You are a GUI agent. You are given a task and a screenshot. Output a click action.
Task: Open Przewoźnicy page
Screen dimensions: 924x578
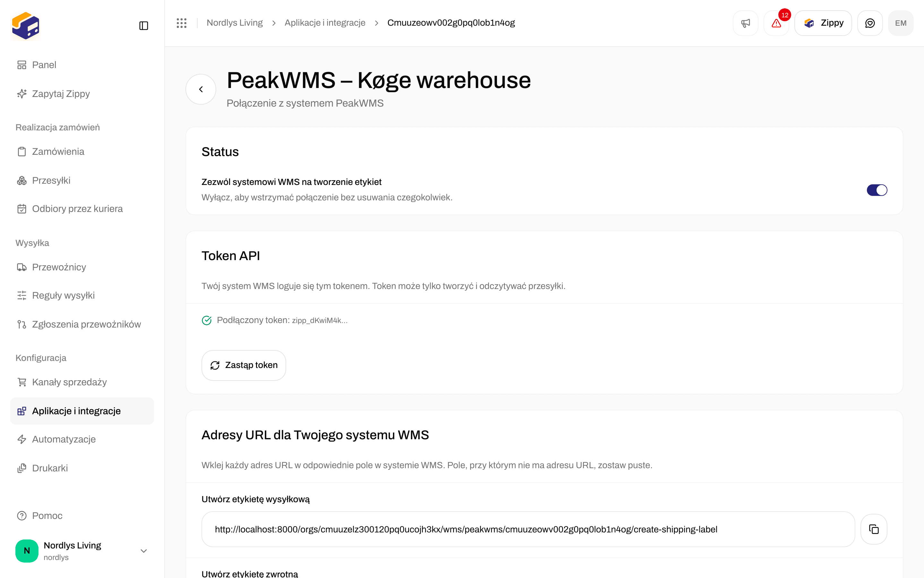click(82, 267)
